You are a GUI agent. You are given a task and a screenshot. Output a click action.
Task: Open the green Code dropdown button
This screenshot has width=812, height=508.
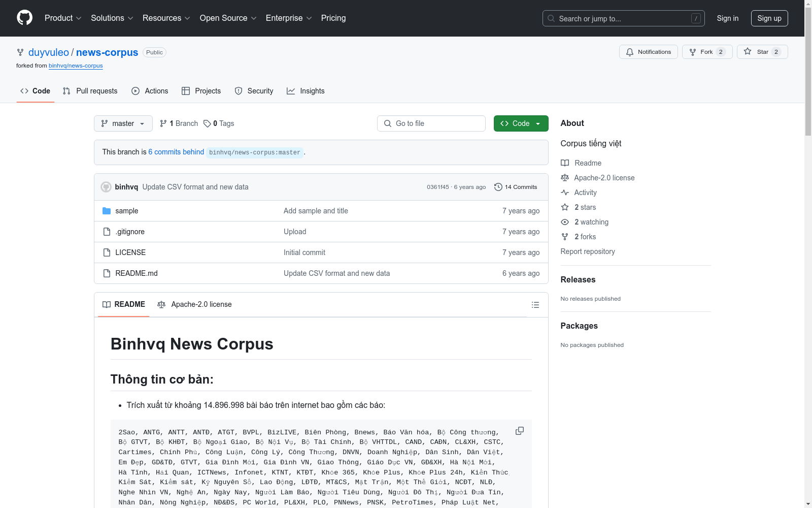(521, 123)
